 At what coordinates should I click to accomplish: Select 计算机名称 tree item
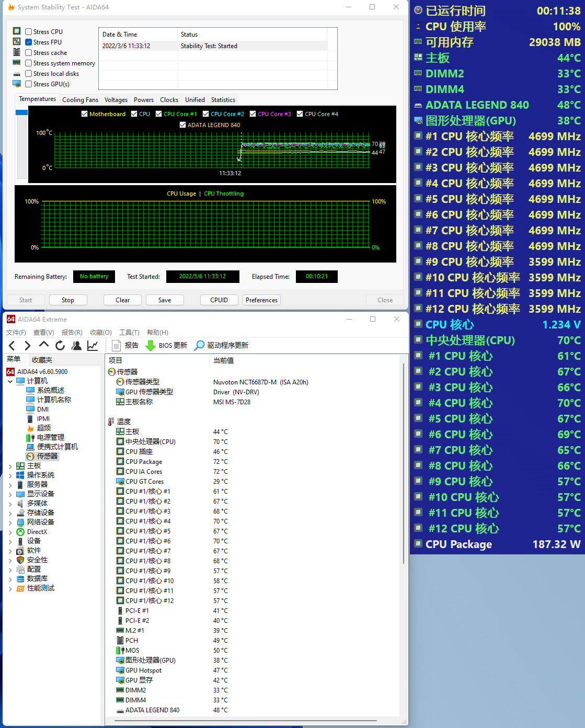[54, 400]
